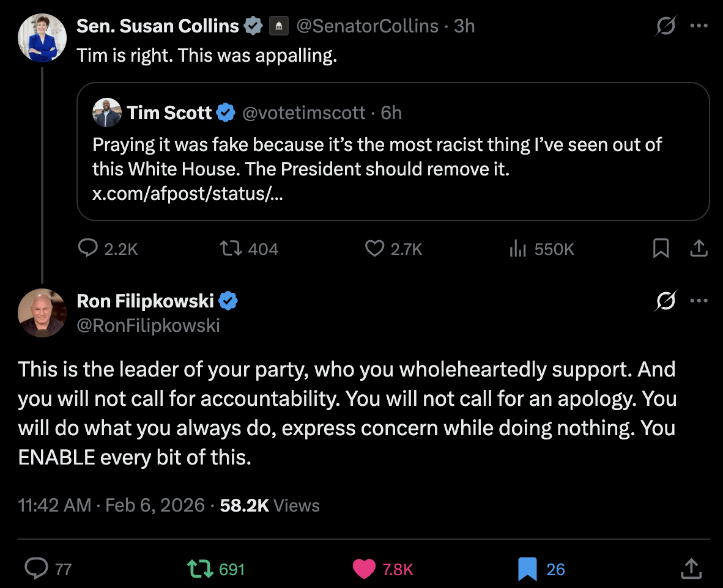Viewport: 723px width, 588px height.
Task: Like Senator Collins' post
Action: [x=374, y=249]
